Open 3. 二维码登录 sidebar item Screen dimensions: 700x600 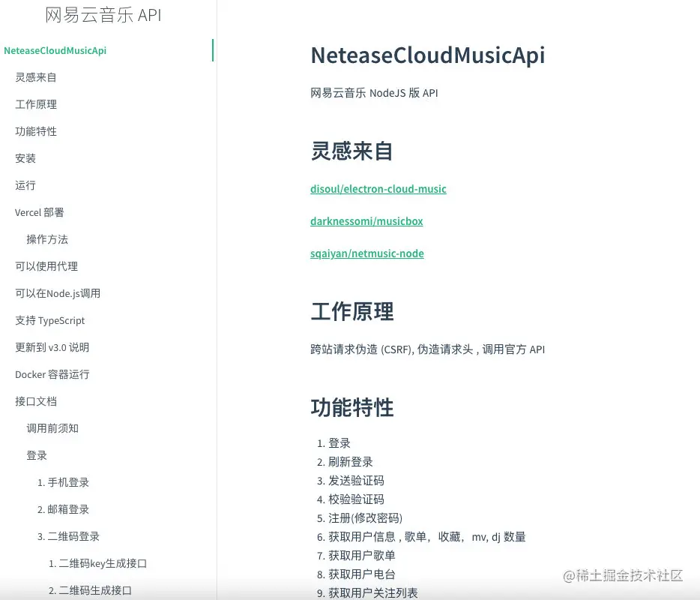click(68, 536)
